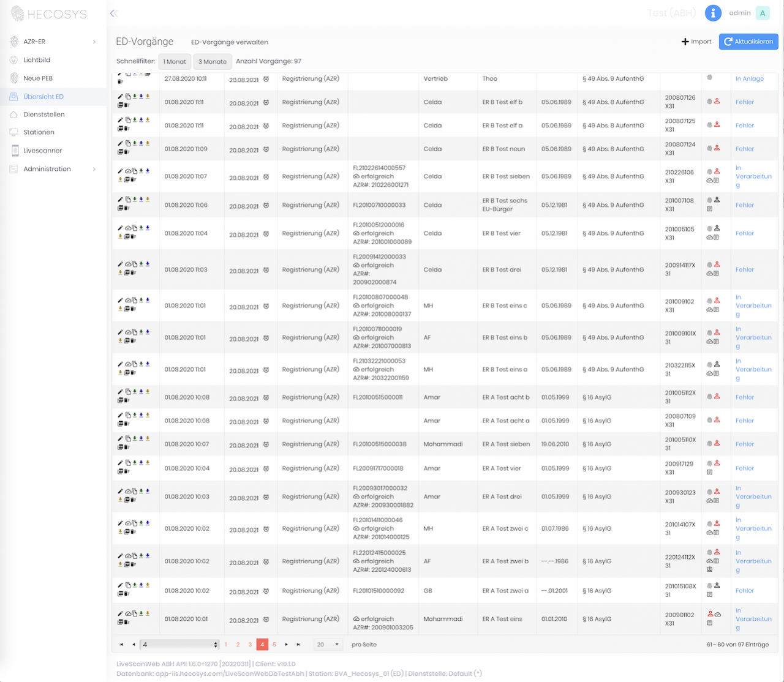Image resolution: width=784 pixels, height=682 pixels.
Task: Open the admin user avatar
Action: pyautogui.click(x=763, y=13)
